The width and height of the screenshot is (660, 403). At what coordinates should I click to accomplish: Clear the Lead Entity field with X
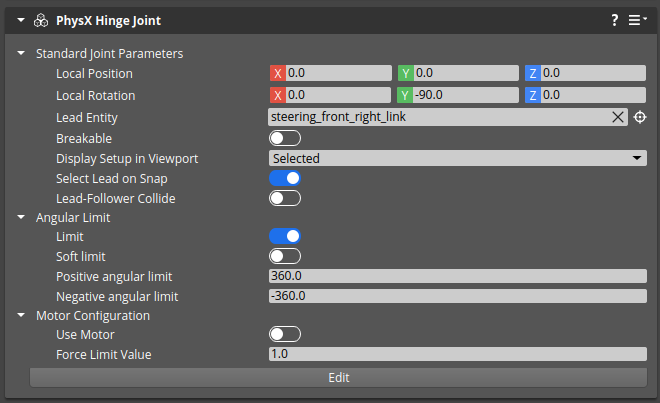point(618,117)
